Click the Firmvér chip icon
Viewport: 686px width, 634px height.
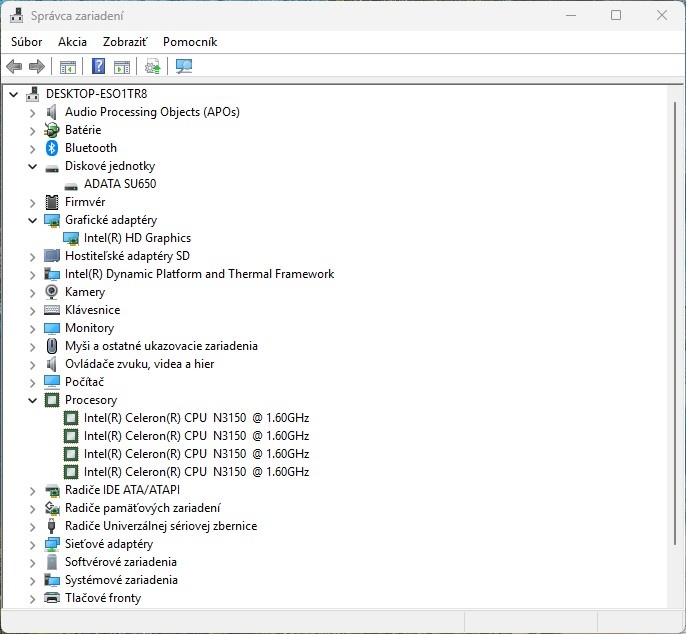pos(52,202)
